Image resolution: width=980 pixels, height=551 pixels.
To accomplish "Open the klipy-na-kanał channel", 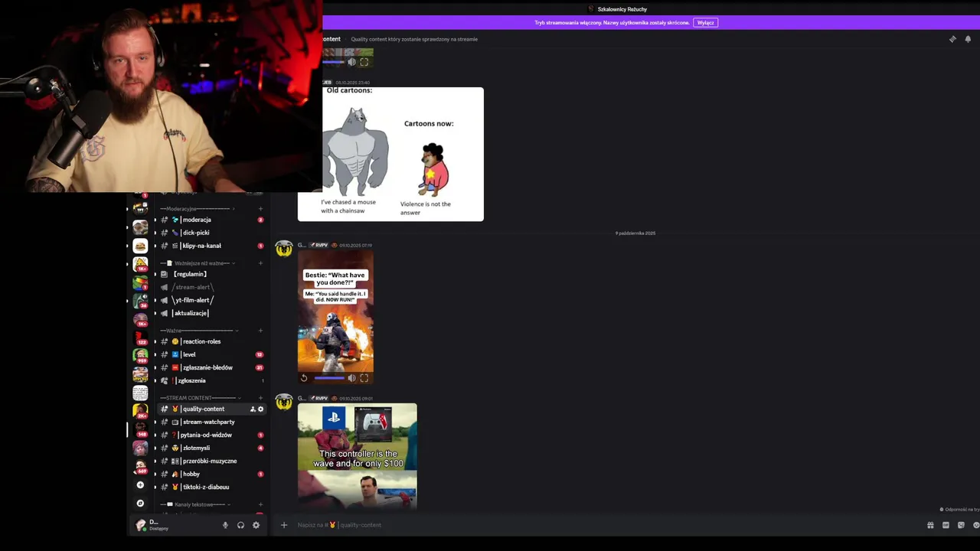I will [x=212, y=246].
